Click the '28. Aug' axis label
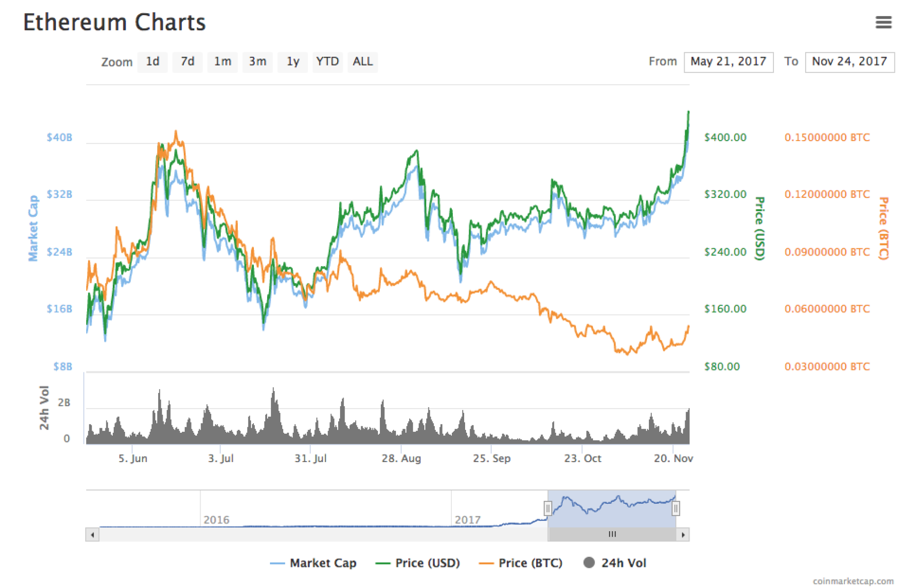The width and height of the screenshot is (916, 588). click(401, 458)
